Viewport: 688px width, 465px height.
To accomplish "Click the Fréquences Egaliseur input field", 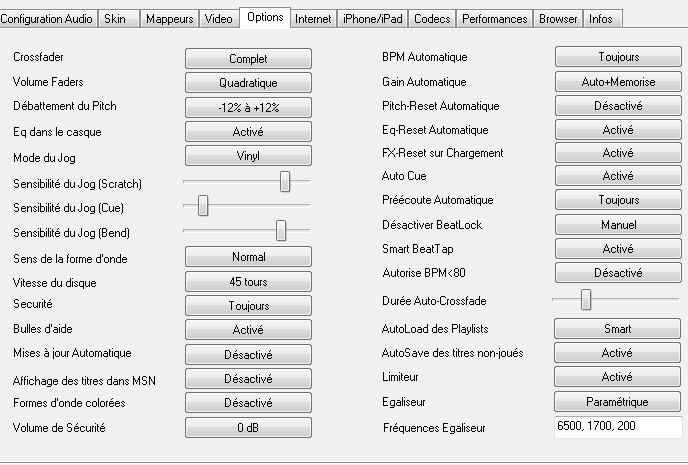I will point(618,427).
